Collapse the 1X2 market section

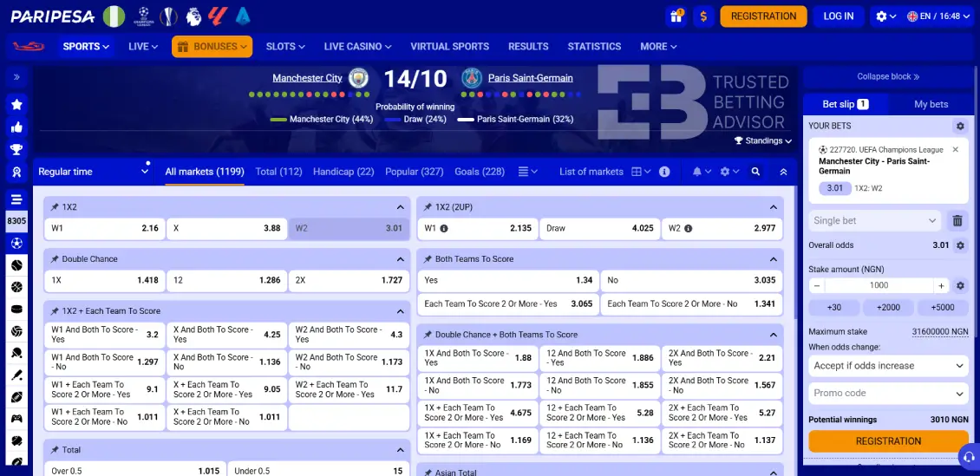click(x=400, y=206)
